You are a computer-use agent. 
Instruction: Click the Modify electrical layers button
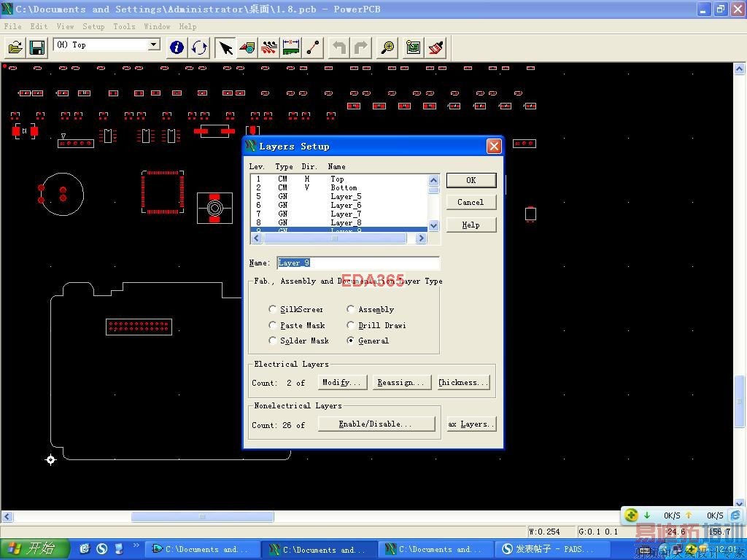[x=341, y=382]
